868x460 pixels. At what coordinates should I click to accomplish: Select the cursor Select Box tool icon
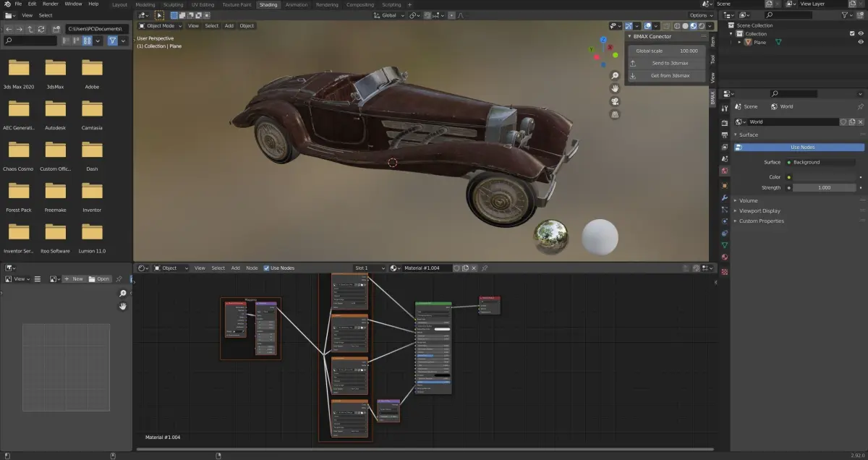coord(159,15)
